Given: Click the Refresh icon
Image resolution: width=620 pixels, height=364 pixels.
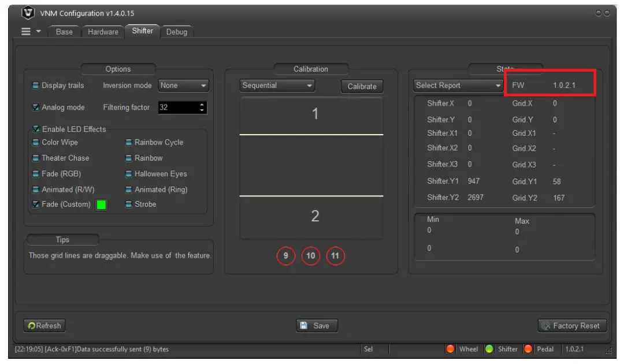Looking at the screenshot, I should click(x=32, y=325).
